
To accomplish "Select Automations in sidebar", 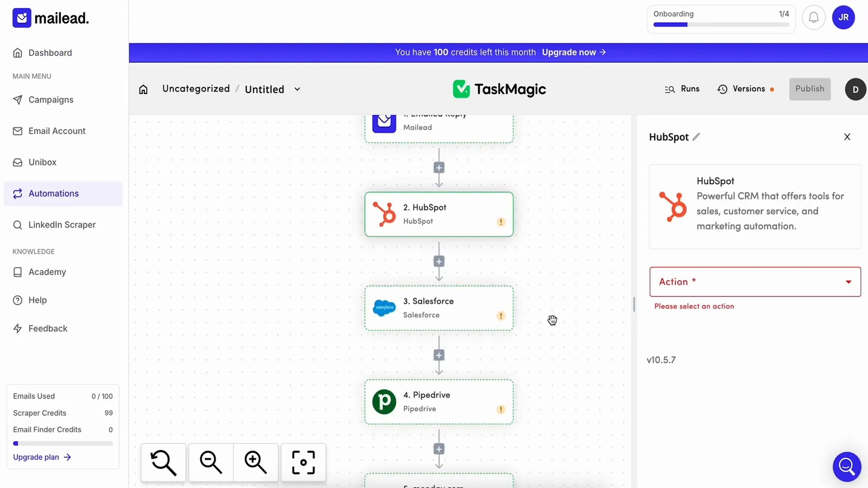I will (x=63, y=193).
